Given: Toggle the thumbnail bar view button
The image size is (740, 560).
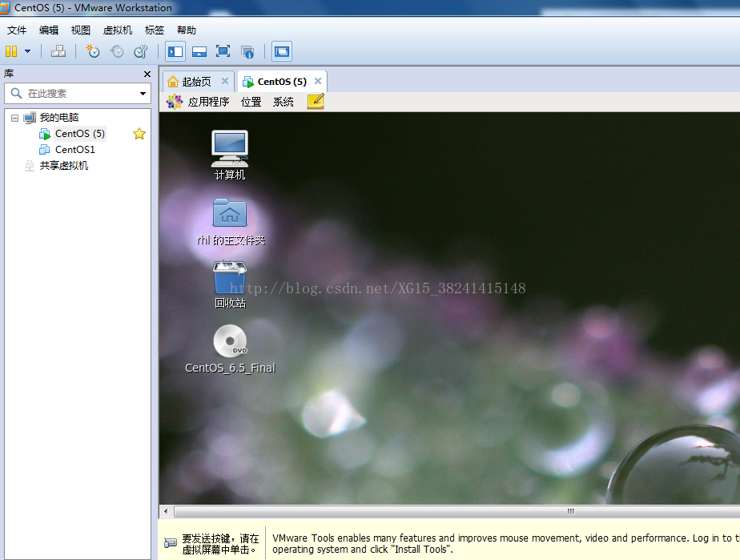Looking at the screenshot, I should [199, 51].
